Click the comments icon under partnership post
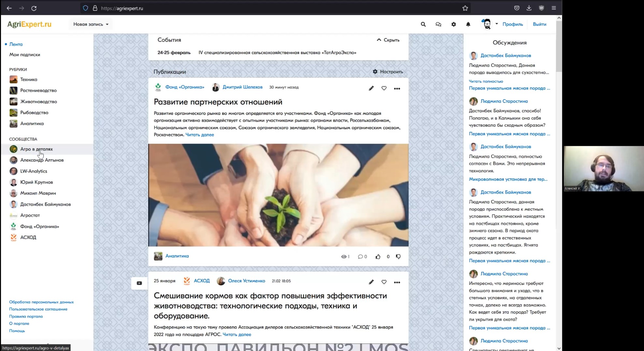Viewport: 644px width, 351px height. pyautogui.click(x=360, y=257)
